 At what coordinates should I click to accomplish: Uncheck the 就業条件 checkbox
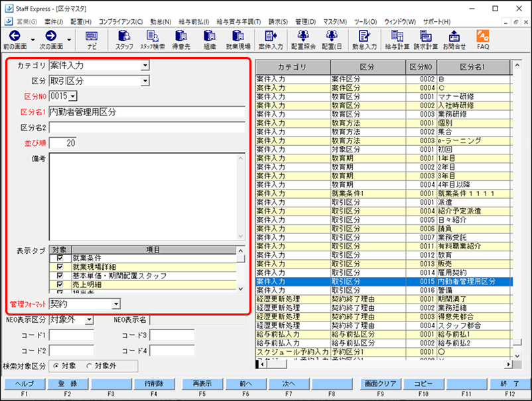pos(60,258)
